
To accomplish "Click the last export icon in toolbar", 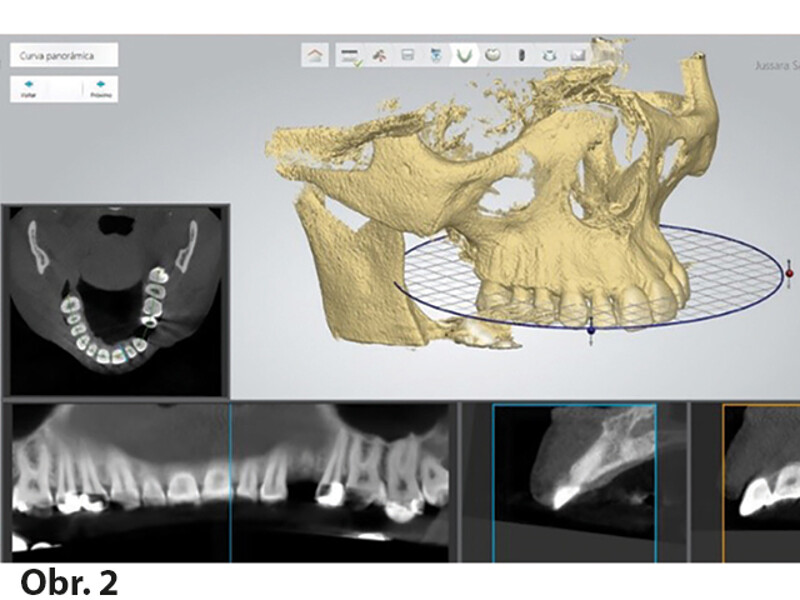I will click(578, 56).
